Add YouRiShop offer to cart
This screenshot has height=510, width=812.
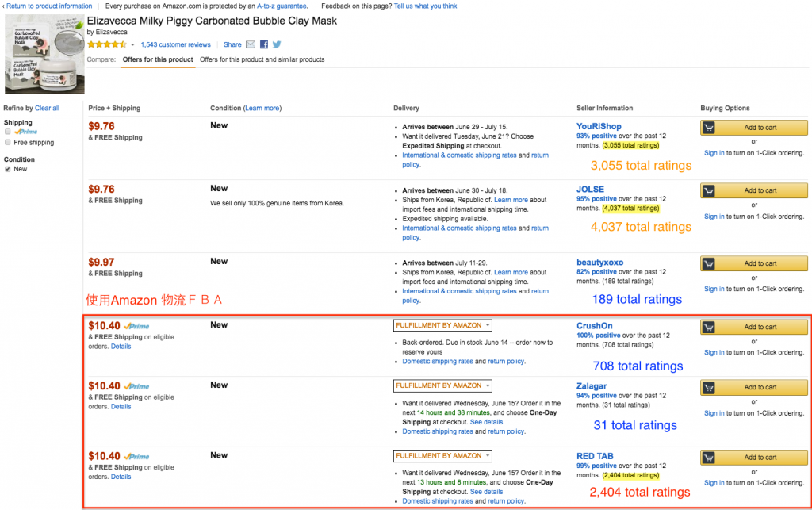pyautogui.click(x=754, y=128)
